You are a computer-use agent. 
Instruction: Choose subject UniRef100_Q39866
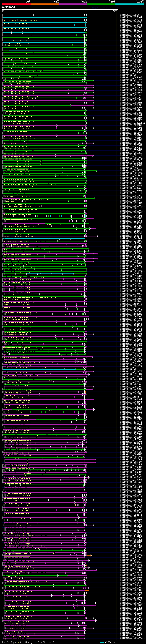131,72
